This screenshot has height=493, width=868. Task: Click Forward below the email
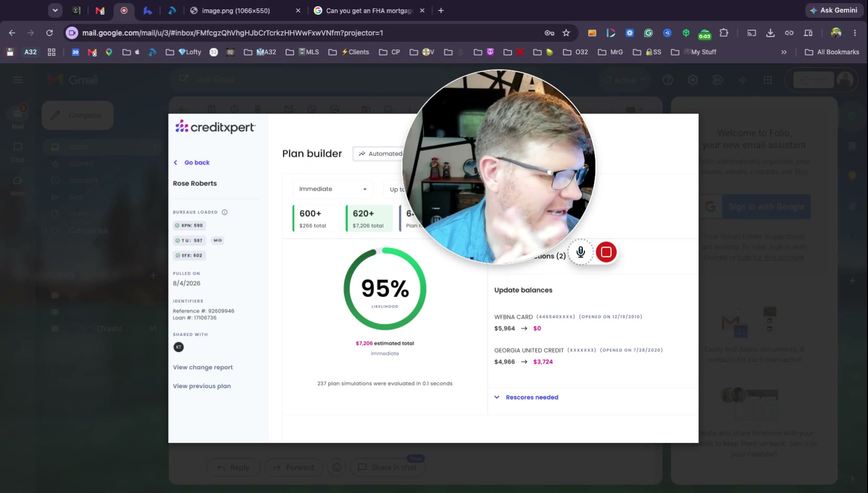pos(294,467)
